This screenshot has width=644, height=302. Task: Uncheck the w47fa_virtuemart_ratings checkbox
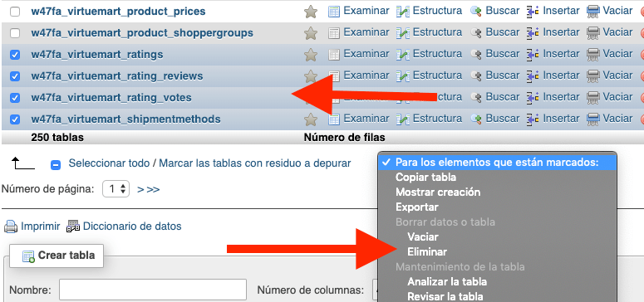(15, 55)
